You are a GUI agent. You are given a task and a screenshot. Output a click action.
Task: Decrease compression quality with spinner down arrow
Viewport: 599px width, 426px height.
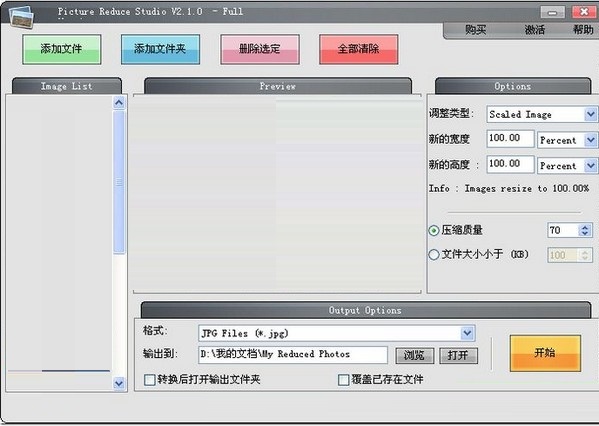point(585,233)
